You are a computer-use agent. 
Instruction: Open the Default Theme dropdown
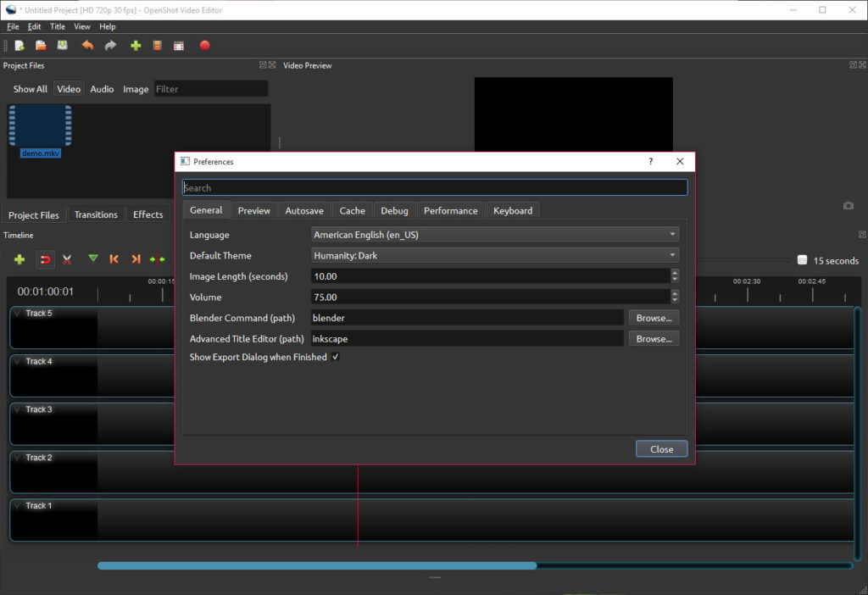pos(495,256)
